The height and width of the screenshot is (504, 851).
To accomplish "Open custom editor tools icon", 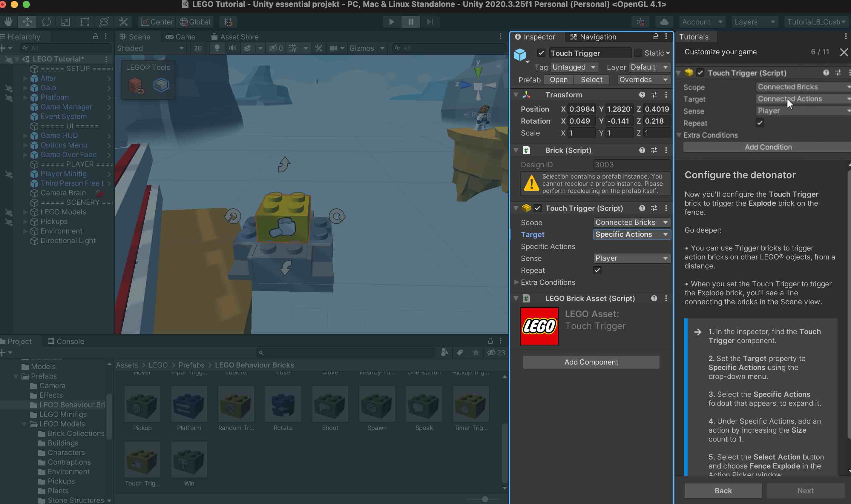I will [123, 22].
